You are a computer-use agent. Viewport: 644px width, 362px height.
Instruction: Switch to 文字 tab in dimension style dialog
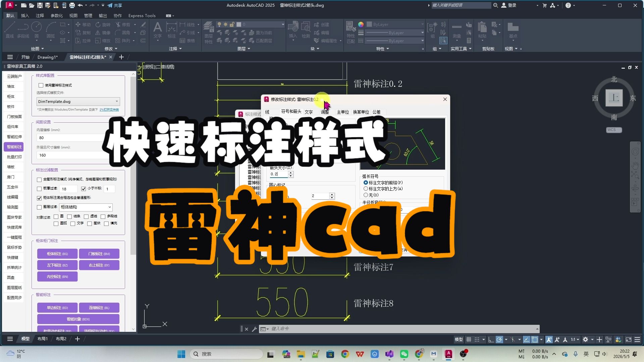point(309,112)
